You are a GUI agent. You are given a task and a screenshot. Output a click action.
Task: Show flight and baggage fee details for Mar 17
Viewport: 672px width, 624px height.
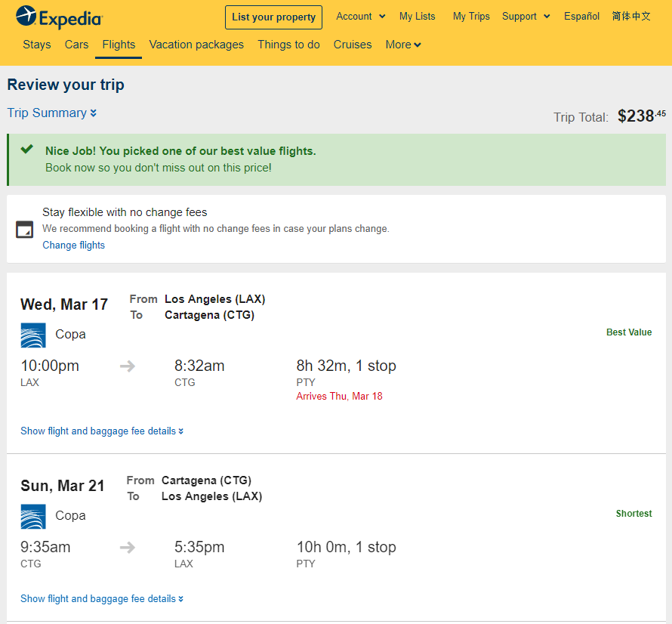(102, 431)
